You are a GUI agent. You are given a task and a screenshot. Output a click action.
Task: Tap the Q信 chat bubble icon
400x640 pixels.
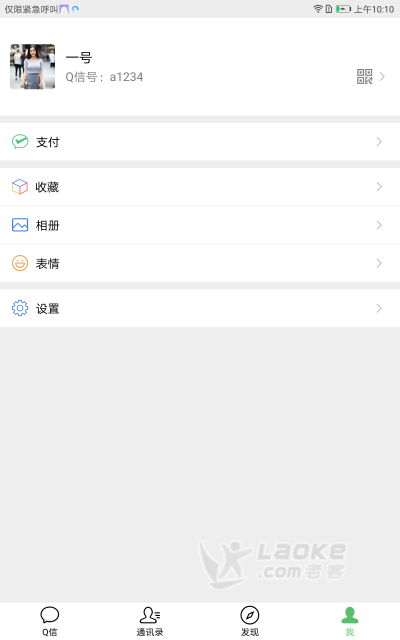(50, 615)
